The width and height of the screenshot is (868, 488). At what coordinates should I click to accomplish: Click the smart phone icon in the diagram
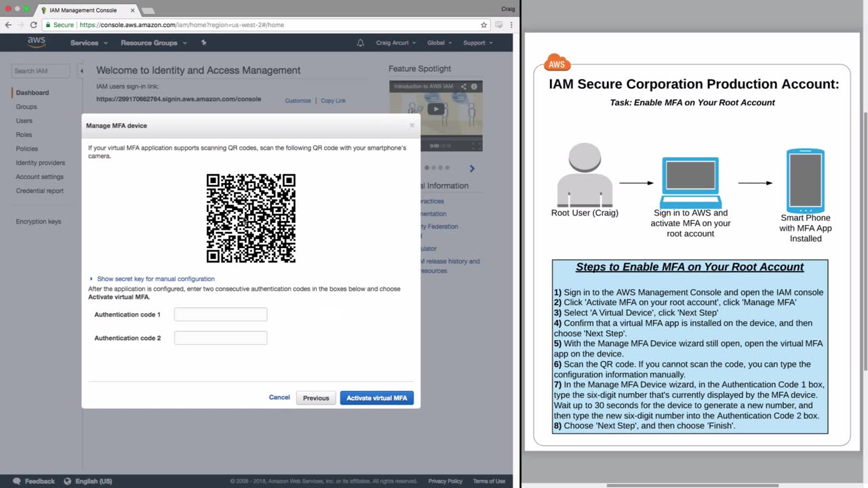(x=805, y=181)
